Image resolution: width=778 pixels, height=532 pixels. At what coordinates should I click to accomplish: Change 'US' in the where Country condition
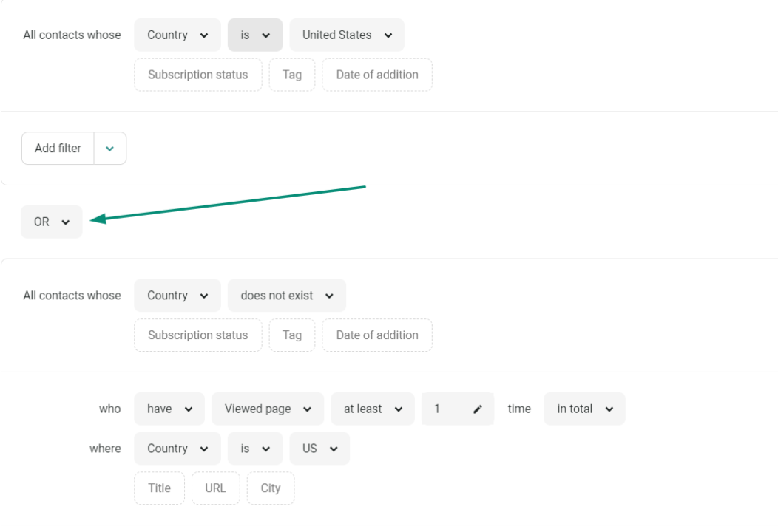(319, 448)
